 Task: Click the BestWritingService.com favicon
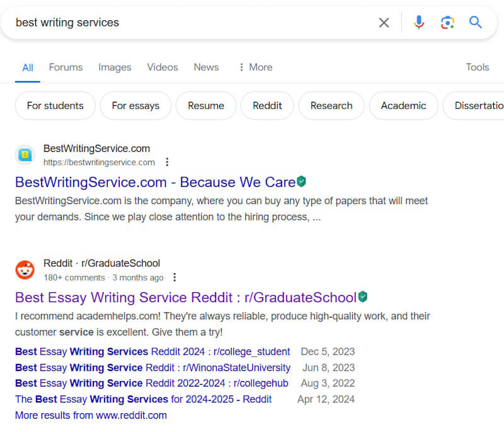[x=25, y=155]
